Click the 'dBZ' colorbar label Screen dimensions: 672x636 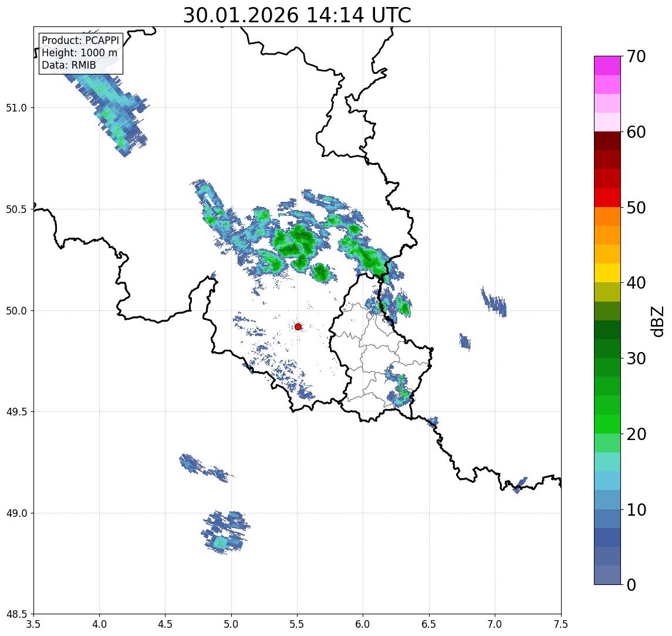pyautogui.click(x=657, y=322)
